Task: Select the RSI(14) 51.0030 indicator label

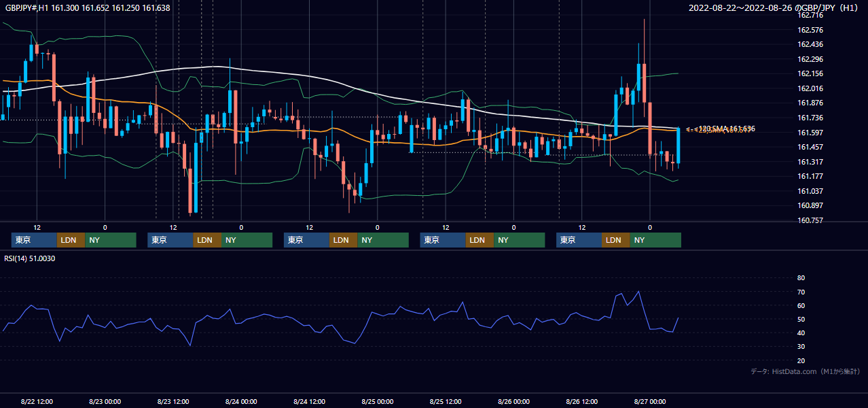Action: (30, 258)
